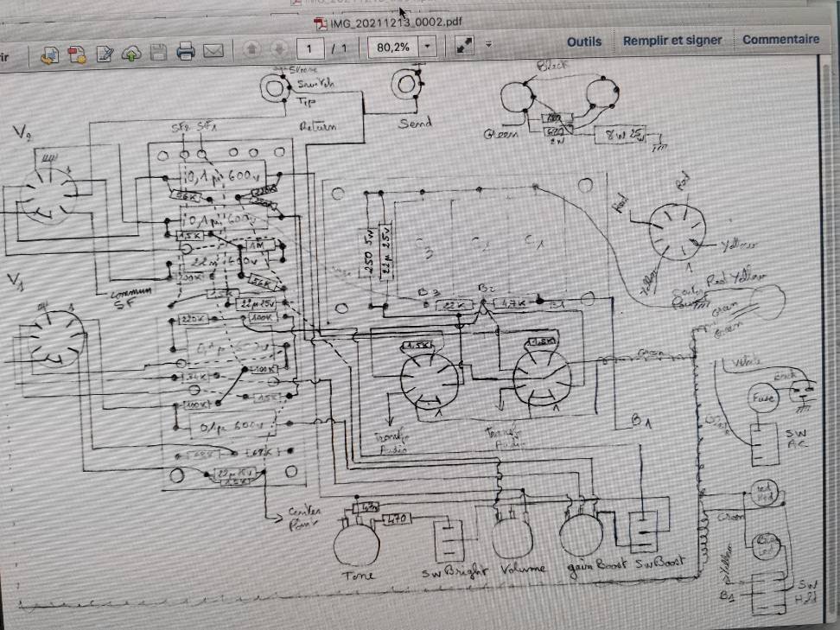
Task: Toggle read mode with diagonal arrows icon
Action: coord(464,47)
